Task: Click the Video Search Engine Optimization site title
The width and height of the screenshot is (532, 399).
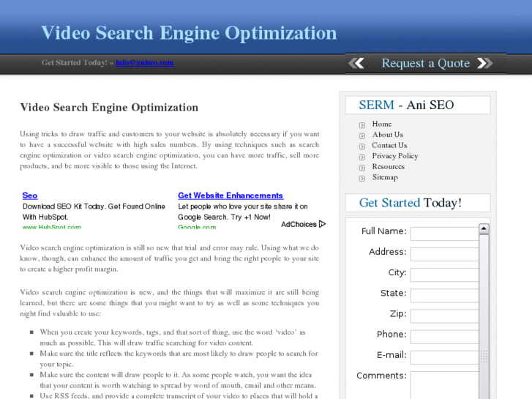Action: click(189, 33)
